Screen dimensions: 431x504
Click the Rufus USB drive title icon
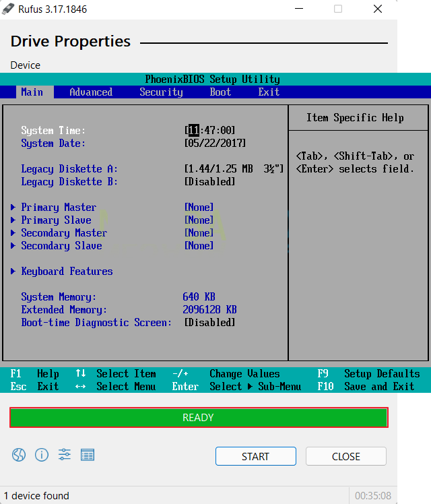(x=7, y=9)
